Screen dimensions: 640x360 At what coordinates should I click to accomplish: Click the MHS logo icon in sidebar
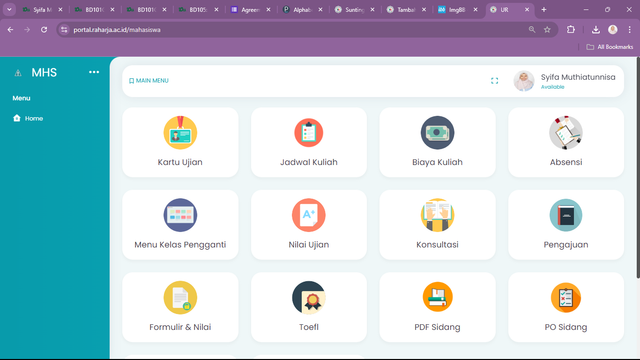click(18, 73)
